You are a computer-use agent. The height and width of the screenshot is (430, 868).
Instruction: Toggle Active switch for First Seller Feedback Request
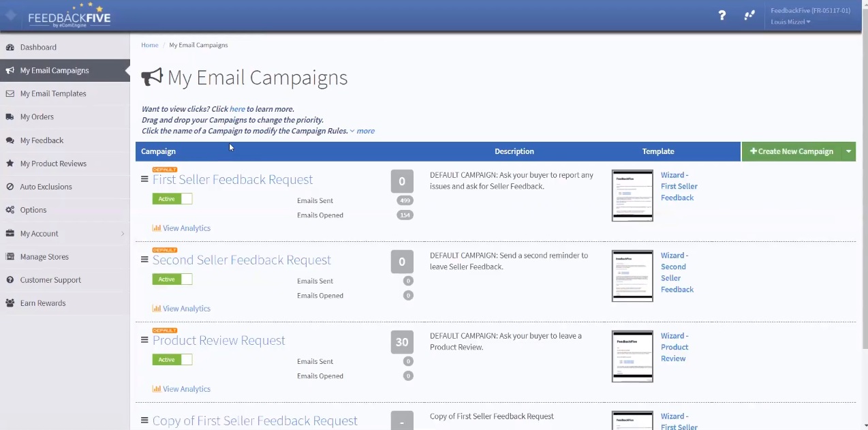click(x=172, y=199)
